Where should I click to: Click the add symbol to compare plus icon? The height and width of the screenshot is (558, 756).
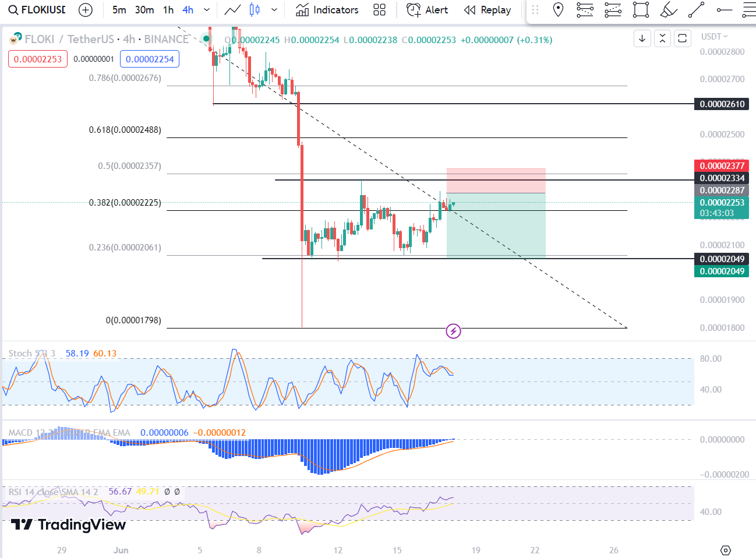tap(86, 10)
